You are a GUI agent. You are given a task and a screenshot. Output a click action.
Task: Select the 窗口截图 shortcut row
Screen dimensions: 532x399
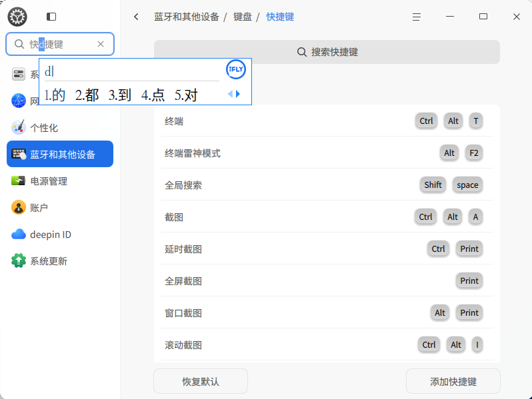(x=327, y=312)
